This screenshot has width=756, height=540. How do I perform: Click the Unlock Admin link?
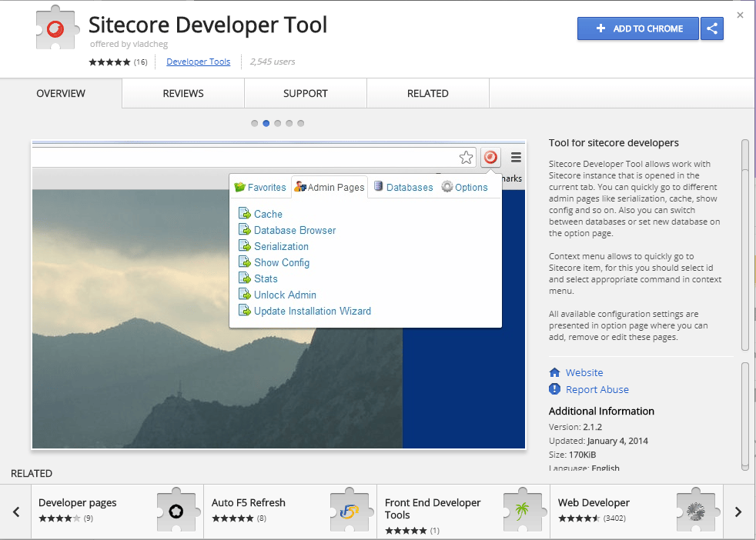click(x=285, y=295)
